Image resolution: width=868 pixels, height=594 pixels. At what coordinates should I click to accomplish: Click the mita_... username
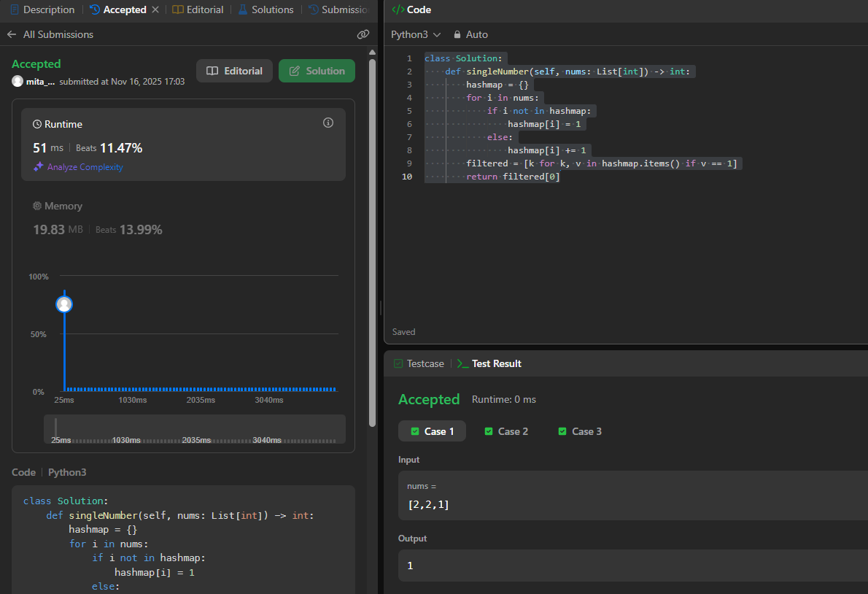click(x=40, y=82)
